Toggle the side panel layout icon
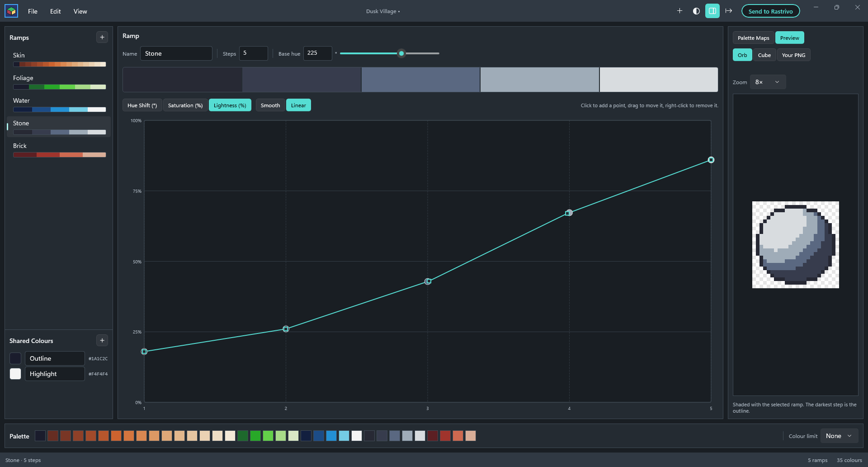Screen dimensions: 868x467 coord(712,11)
